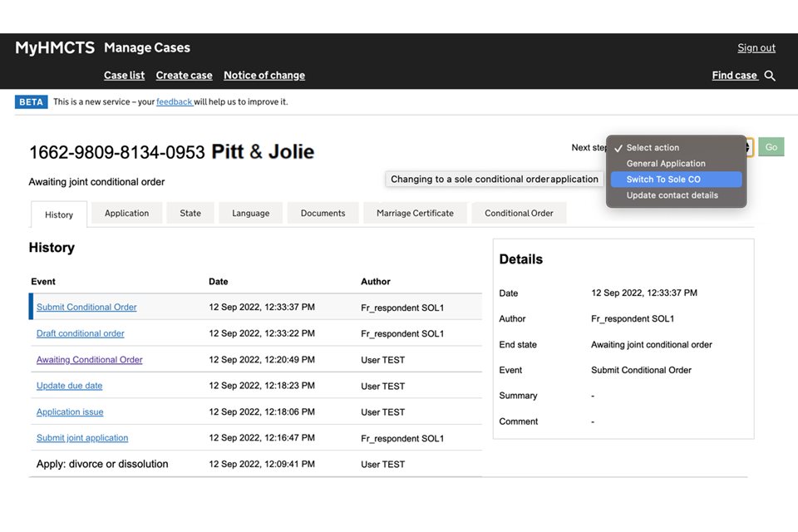
Task: Click the search magnifier icon
Action: click(x=770, y=76)
